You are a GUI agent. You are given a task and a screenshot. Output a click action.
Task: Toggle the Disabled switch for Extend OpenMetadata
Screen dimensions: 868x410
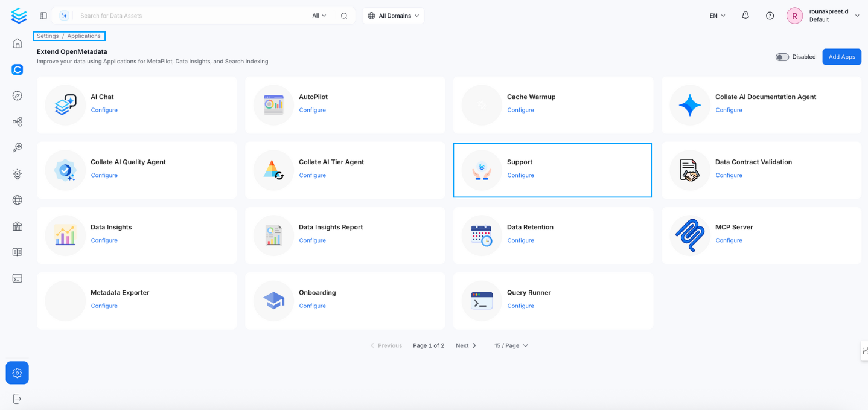[782, 56]
